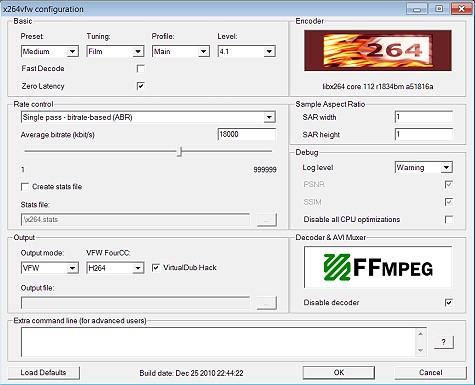Enable the Fast Decode checkbox
This screenshot has width=475, height=385.
(x=141, y=69)
